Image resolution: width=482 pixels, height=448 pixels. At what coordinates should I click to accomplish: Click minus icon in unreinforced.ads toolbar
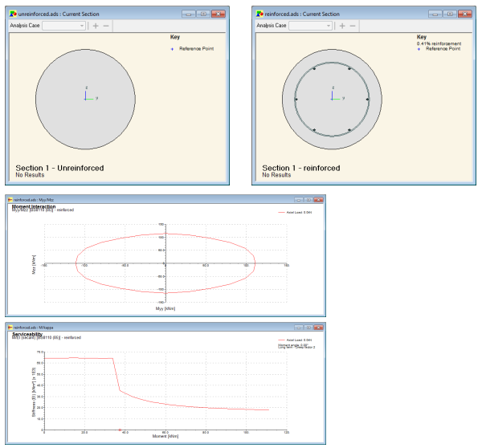tap(107, 26)
